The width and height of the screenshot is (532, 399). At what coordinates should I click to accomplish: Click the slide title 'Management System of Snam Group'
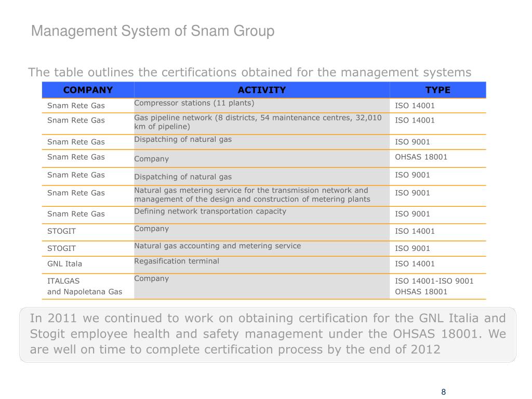click(152, 32)
